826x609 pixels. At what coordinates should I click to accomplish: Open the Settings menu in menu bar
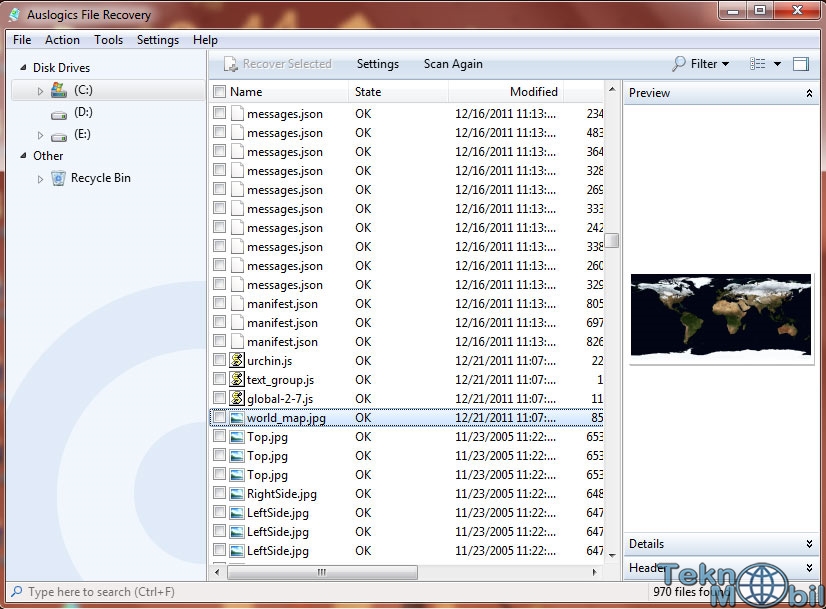click(158, 40)
